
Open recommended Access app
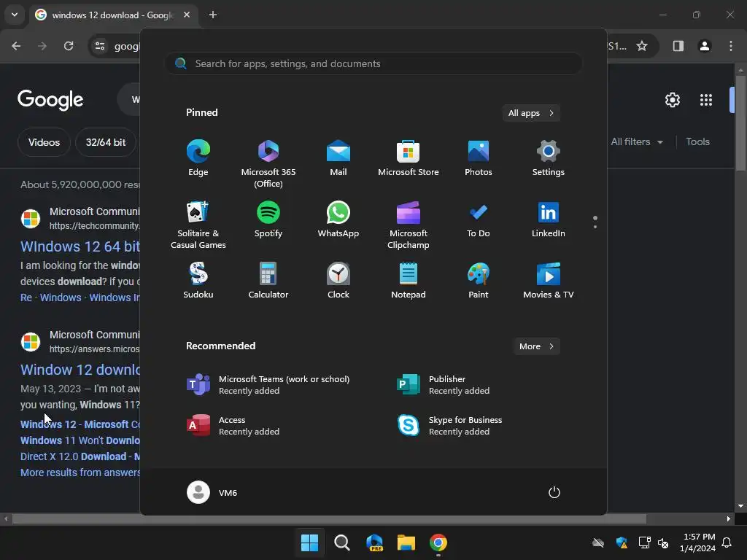click(233, 426)
